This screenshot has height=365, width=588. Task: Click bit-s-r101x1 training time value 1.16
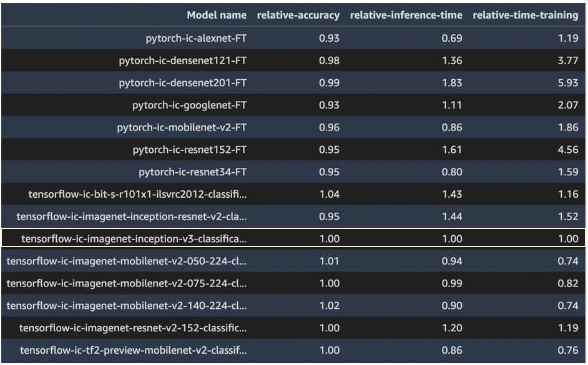pos(568,194)
